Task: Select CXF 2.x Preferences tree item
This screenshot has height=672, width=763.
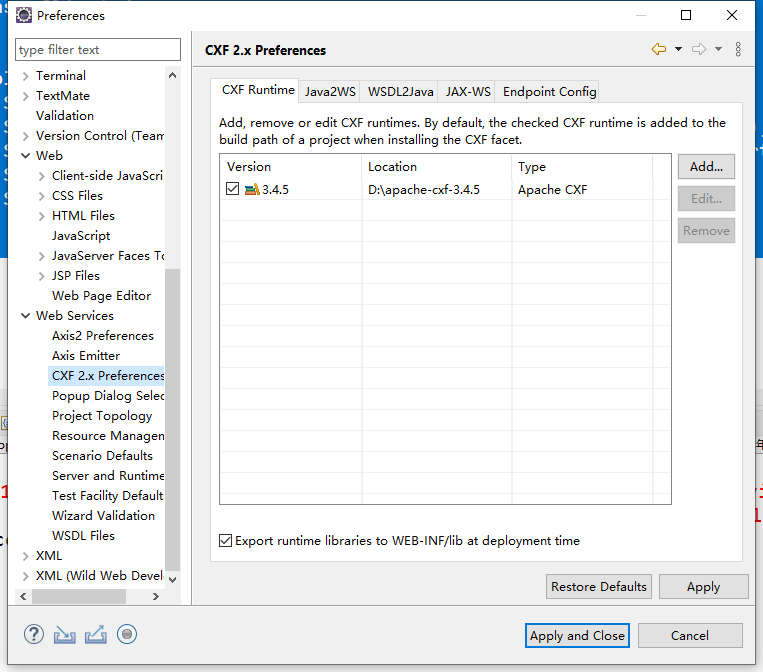Action: pos(108,376)
